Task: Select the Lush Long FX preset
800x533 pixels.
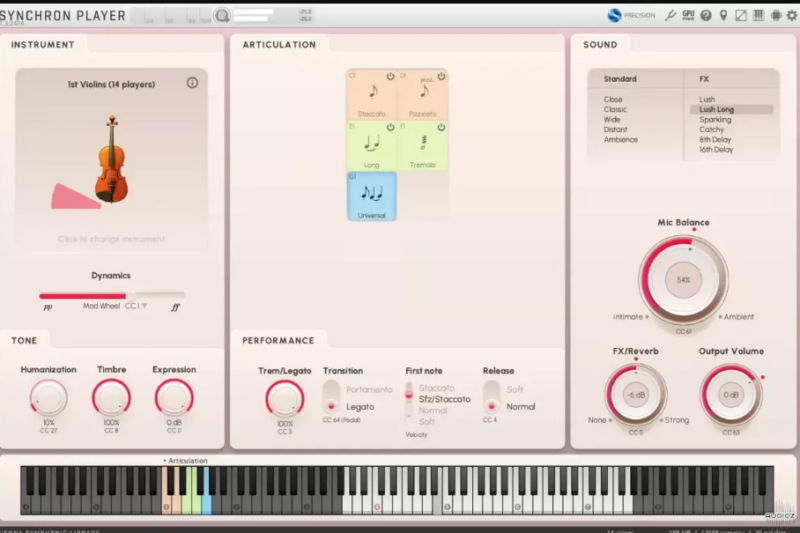Action: coord(731,109)
